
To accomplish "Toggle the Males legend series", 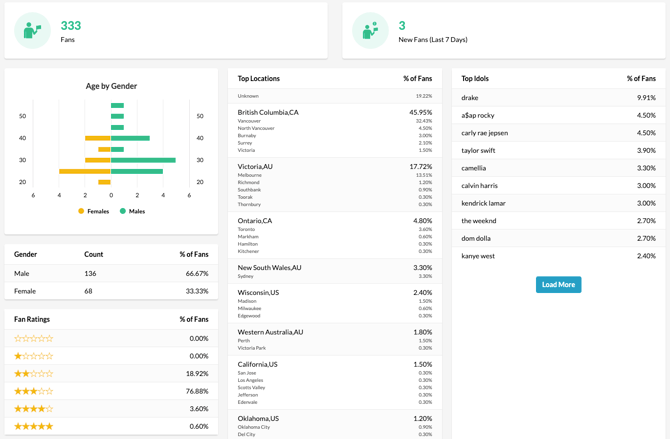I will click(x=132, y=211).
